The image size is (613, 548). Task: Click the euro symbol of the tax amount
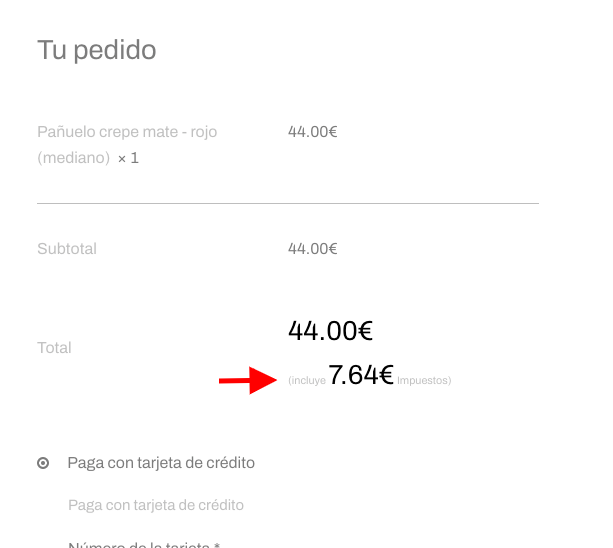click(x=386, y=374)
